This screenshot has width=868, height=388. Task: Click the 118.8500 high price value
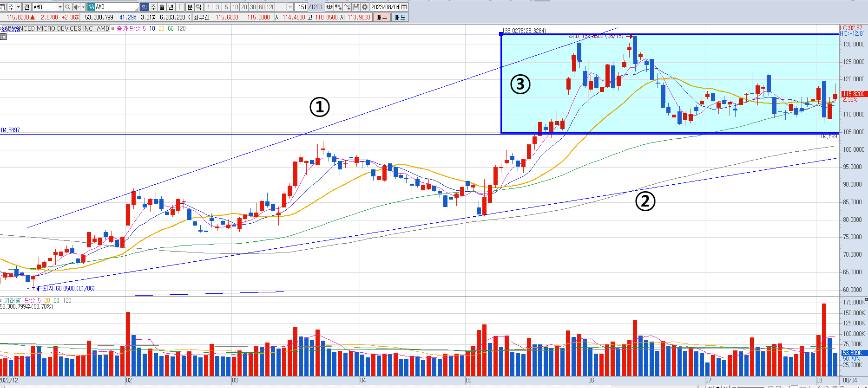click(326, 17)
